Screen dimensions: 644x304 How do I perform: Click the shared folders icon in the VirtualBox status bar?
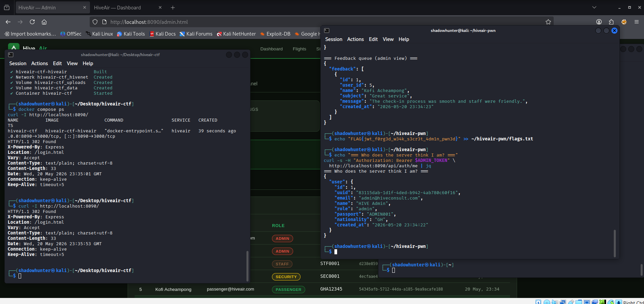click(579, 302)
